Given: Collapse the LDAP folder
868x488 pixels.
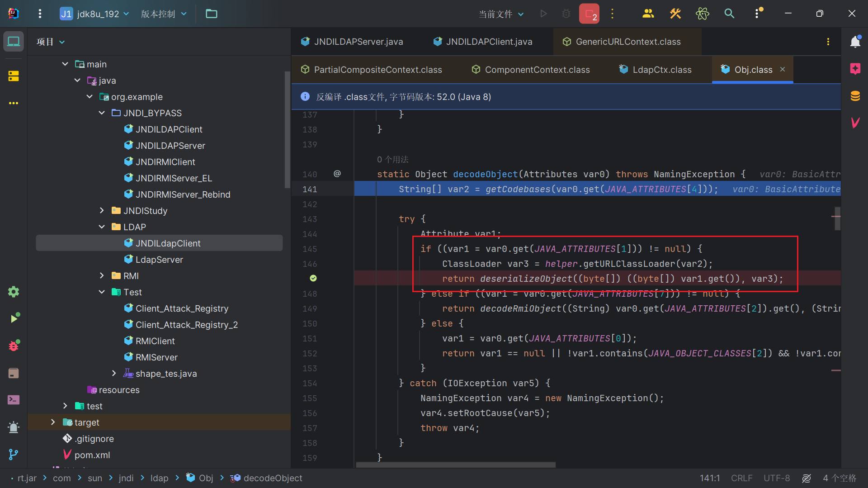Looking at the screenshot, I should point(102,227).
